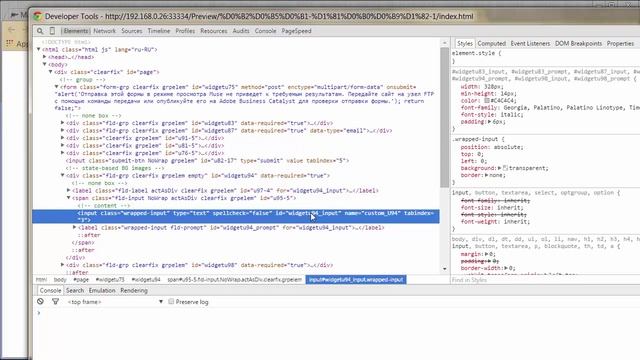
Task: Select the Console drawer tab
Action: click(x=50, y=291)
